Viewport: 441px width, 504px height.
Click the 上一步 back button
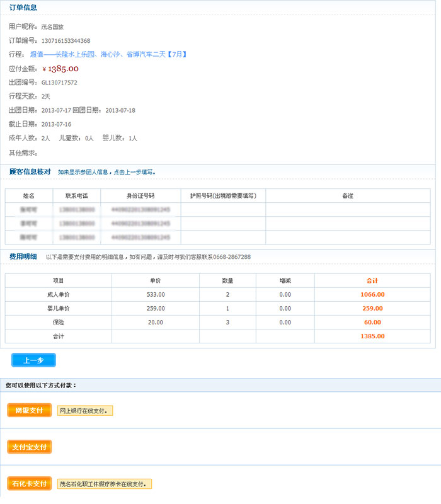33,360
